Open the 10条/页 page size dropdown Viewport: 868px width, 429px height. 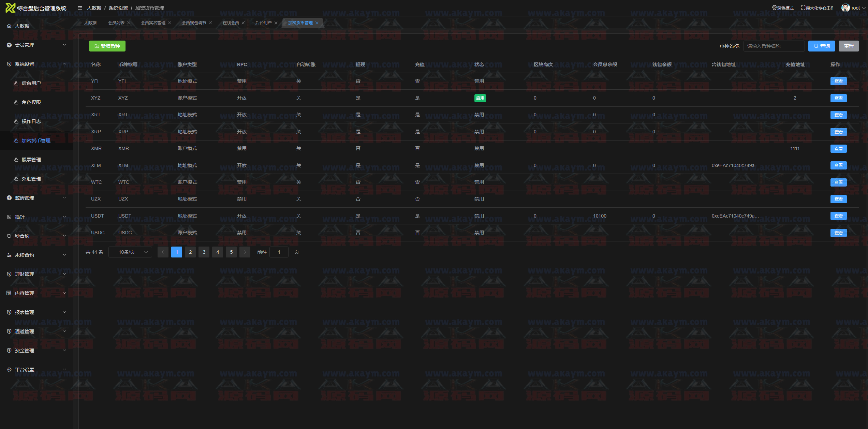coord(130,252)
